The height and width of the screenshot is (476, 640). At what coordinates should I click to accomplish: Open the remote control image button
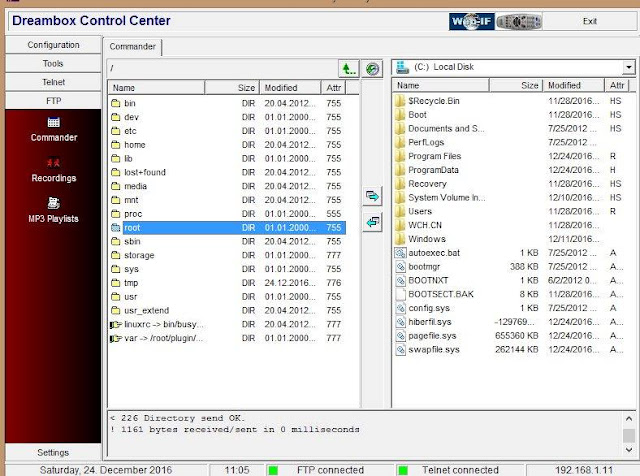point(519,21)
